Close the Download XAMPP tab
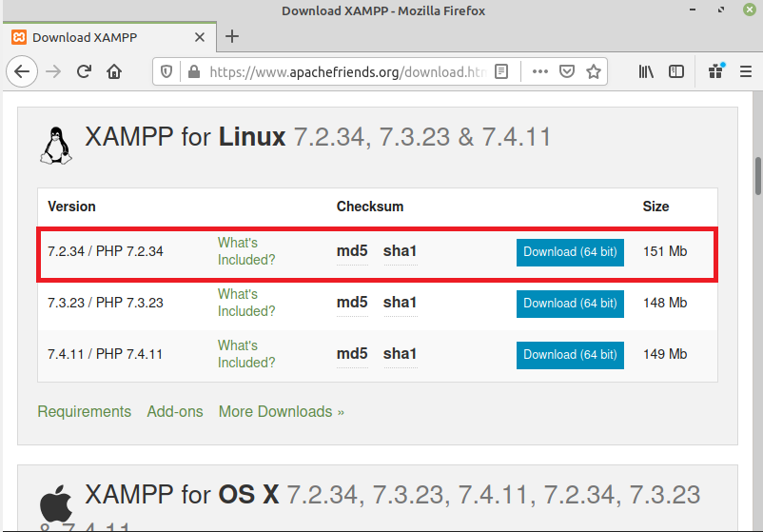The height and width of the screenshot is (532, 763). (x=202, y=37)
